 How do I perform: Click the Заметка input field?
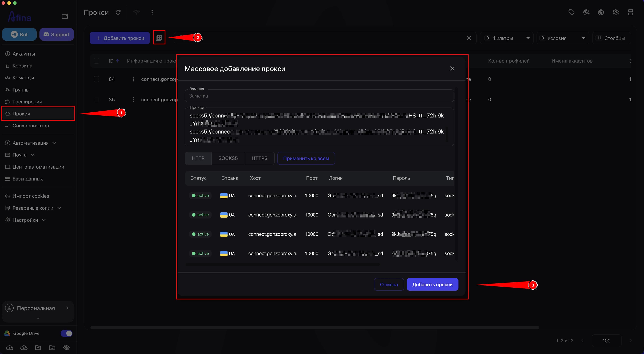tap(319, 96)
